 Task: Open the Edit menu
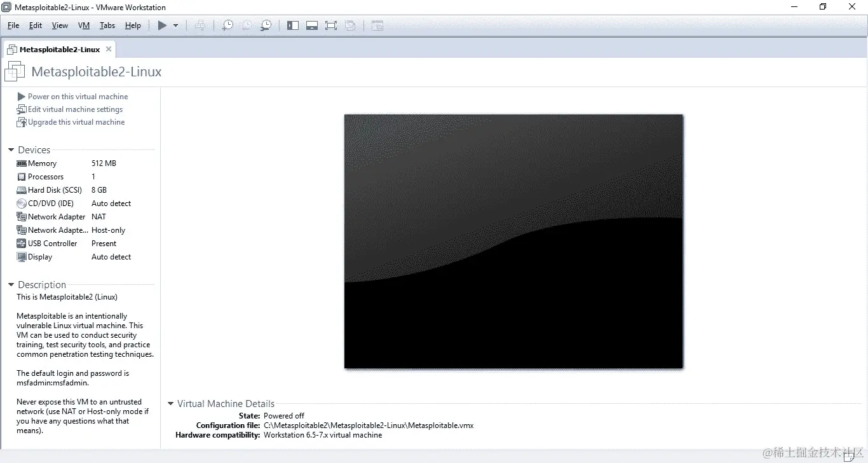click(x=36, y=25)
